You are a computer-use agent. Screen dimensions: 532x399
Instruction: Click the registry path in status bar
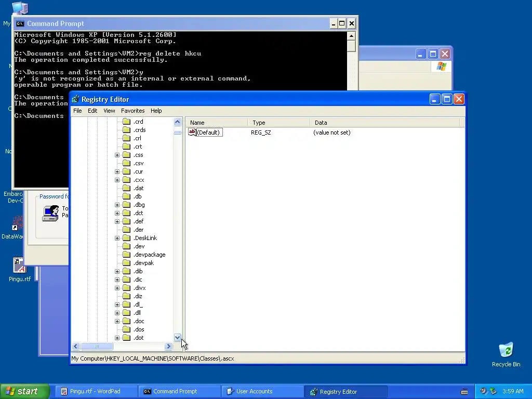click(153, 358)
